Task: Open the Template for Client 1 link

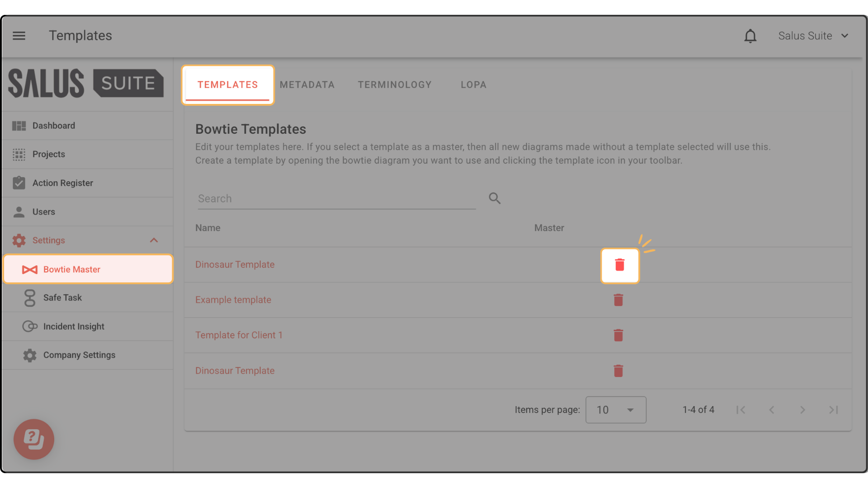Action: click(239, 335)
